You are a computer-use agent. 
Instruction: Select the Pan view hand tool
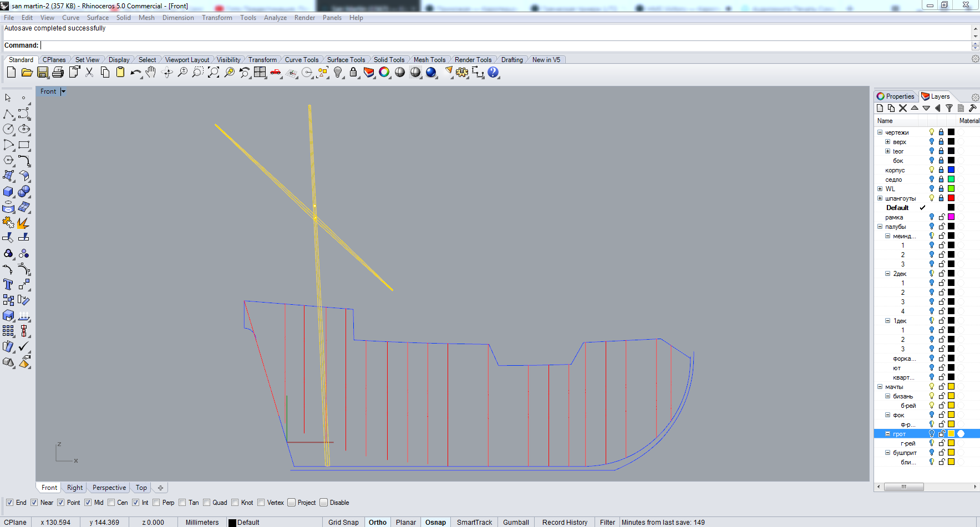point(151,73)
